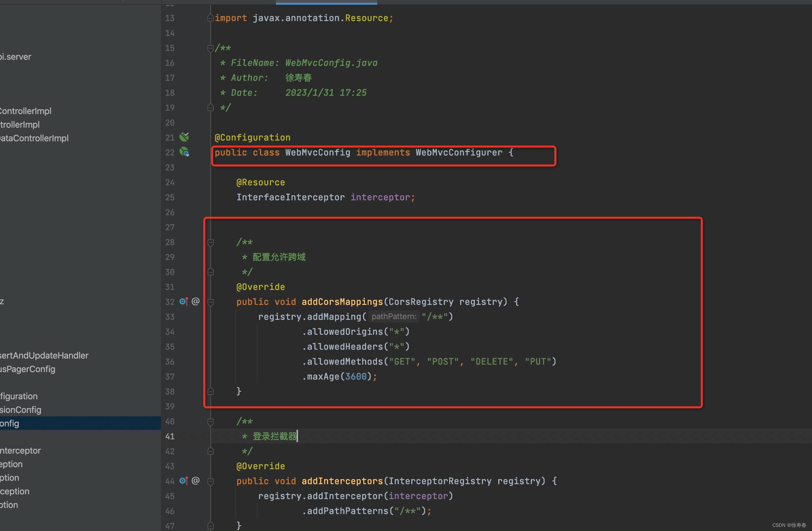Open sertAndUpdateHandler in the project tree
812x531 pixels.
(44, 355)
